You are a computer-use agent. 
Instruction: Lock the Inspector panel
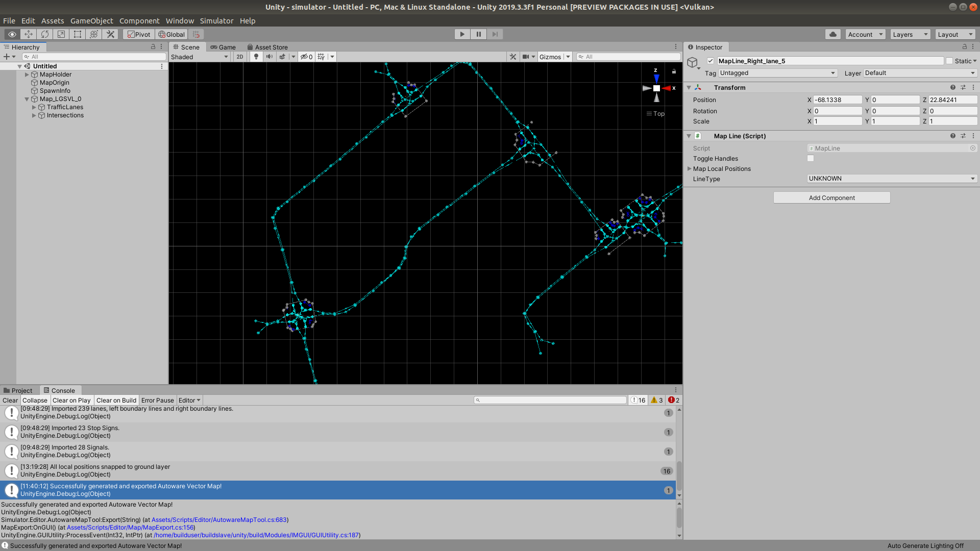coord(965,46)
